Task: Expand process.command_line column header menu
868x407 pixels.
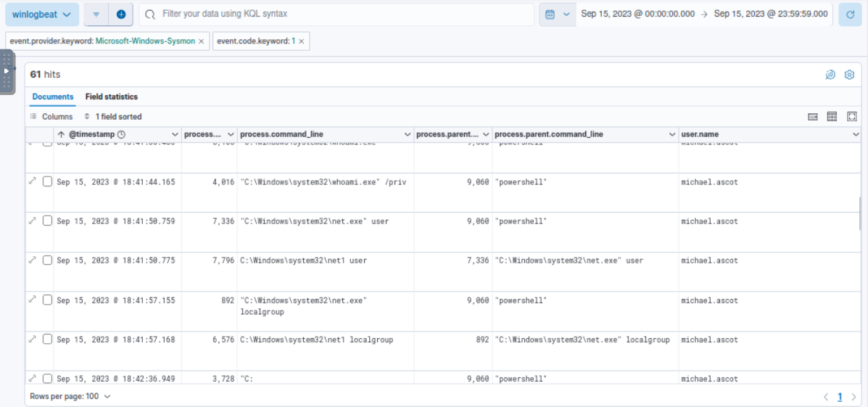Action: coord(407,134)
